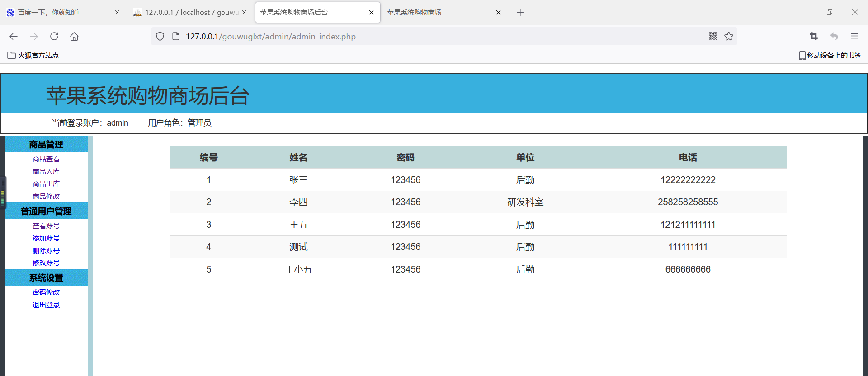Click the 姓名 column header
The width and height of the screenshot is (868, 376).
(298, 157)
